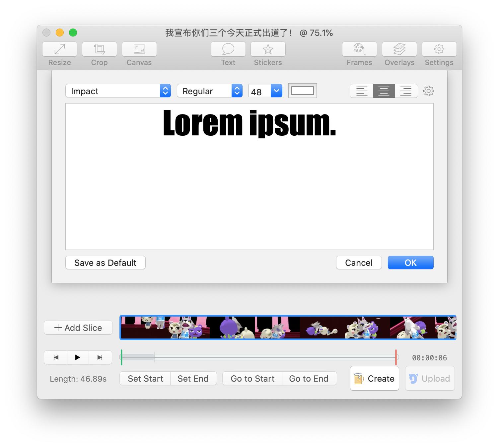Viewport: 499px width, 448px height.
Task: Select the Crop tool
Action: click(x=99, y=53)
